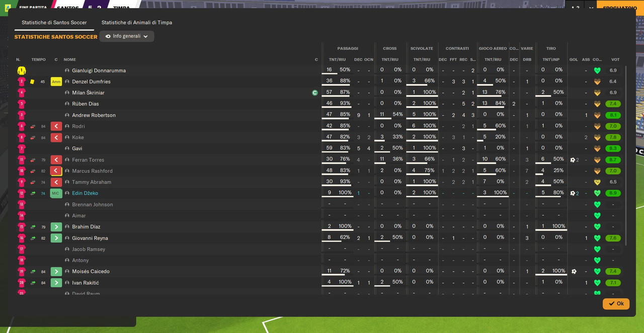Click the yellow number 1 shirt icon

click(x=21, y=71)
